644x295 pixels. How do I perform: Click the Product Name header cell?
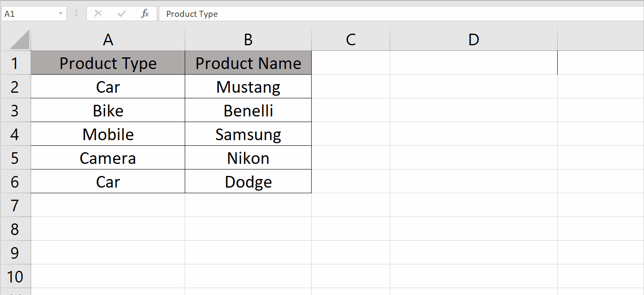[x=248, y=63]
